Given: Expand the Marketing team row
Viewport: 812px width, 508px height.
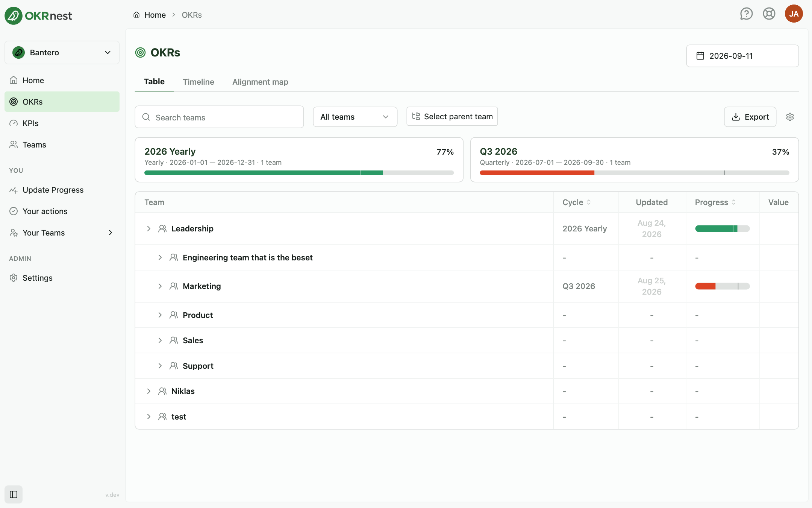Looking at the screenshot, I should pyautogui.click(x=160, y=286).
